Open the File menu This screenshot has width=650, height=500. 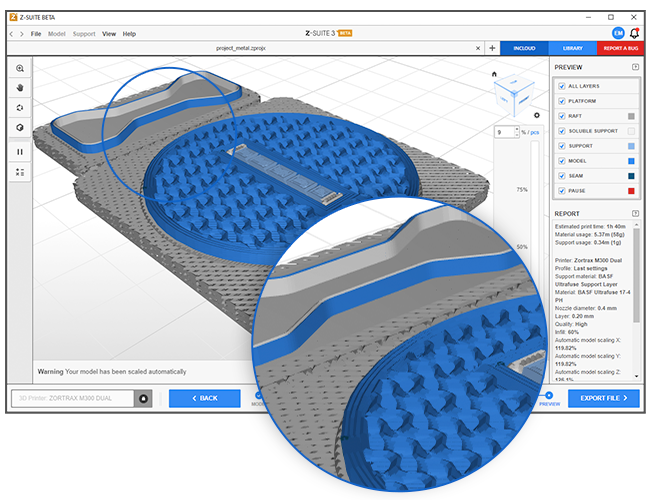coord(36,34)
